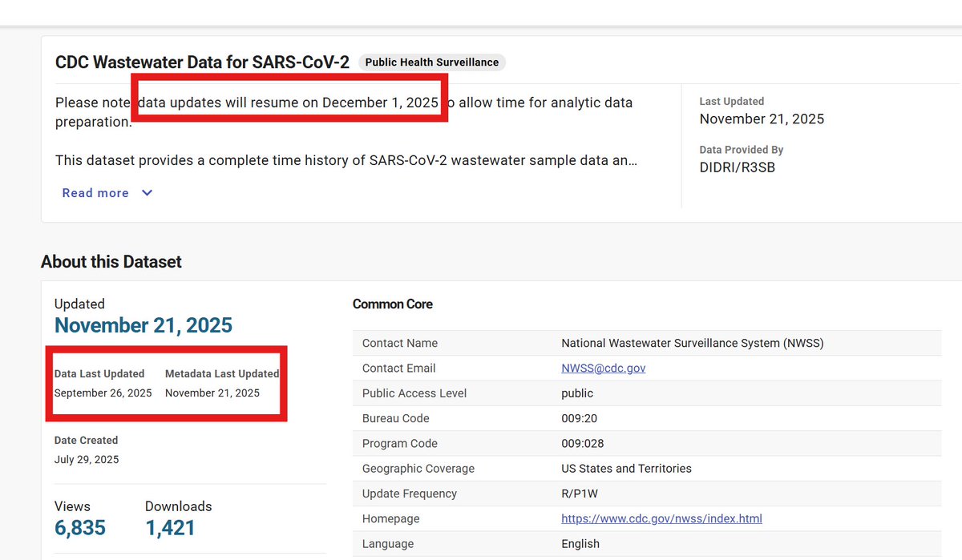Click the chevron next to Read more
This screenshot has height=560, width=962.
(x=147, y=193)
